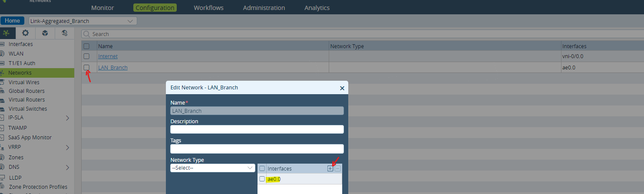
Task: Expand the IP-SLA submenu
Action: click(x=67, y=118)
